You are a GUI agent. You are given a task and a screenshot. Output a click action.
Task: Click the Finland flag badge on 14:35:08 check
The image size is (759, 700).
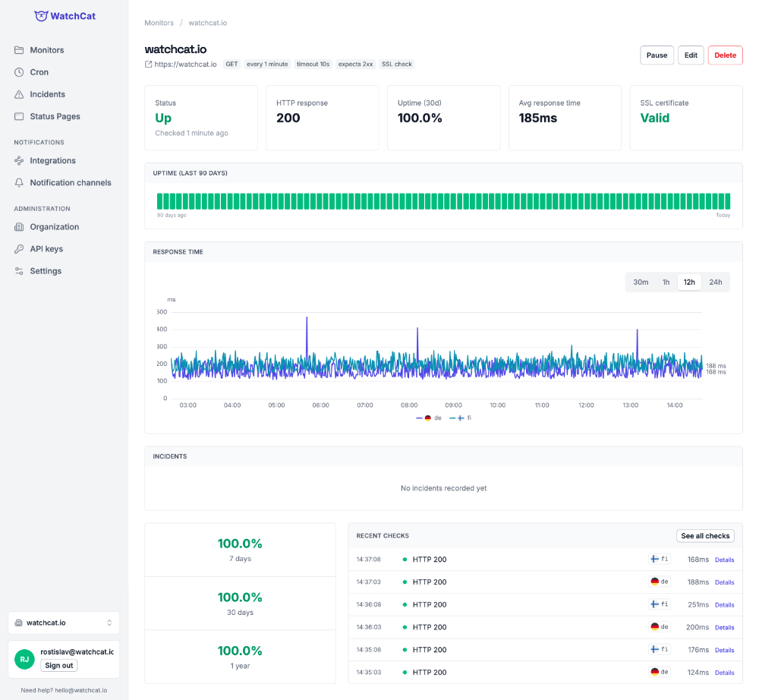[x=660, y=649]
